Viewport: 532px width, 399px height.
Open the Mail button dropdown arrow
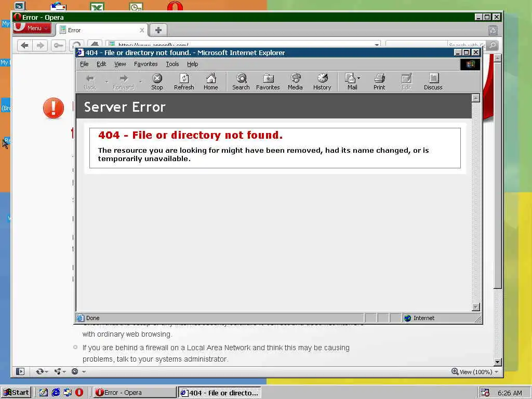358,78
